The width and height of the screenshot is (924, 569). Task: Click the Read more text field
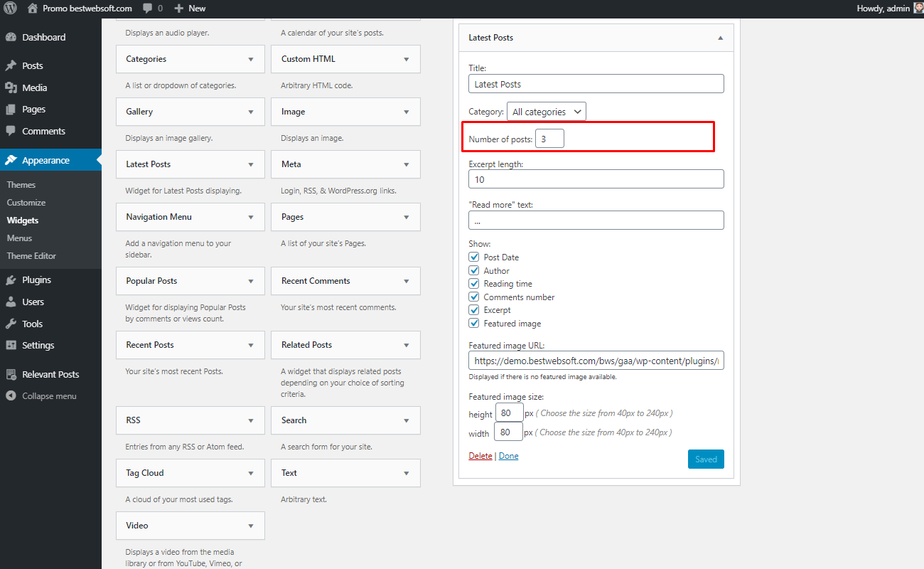tap(596, 220)
